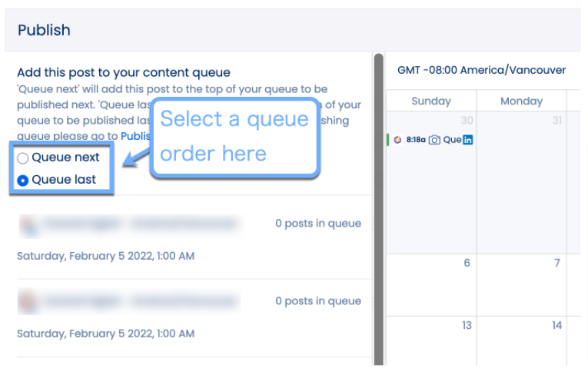Image resolution: width=588 pixels, height=375 pixels.
Task: Click the camera icon on the 8:18a post
Action: 434,140
